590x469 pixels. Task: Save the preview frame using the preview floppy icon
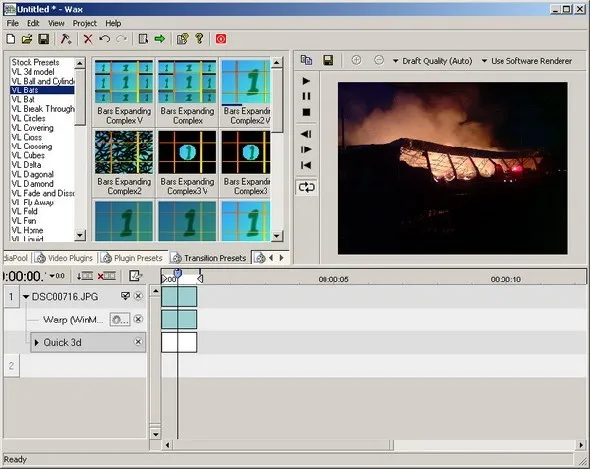tap(328, 60)
